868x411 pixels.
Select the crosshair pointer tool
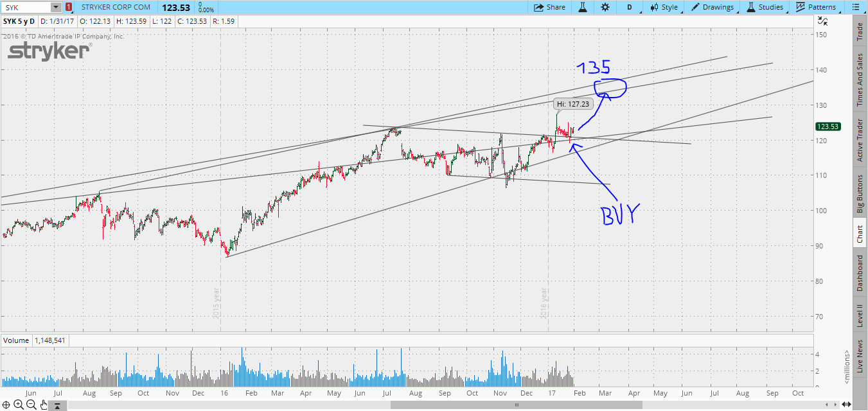point(6,404)
